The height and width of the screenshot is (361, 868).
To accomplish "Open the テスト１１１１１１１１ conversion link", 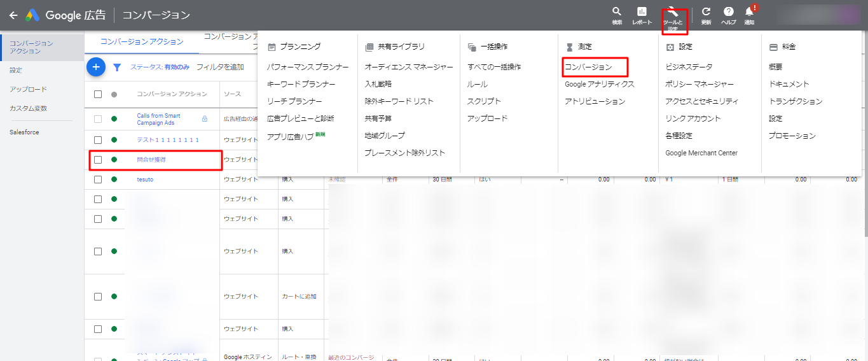I will pos(168,139).
